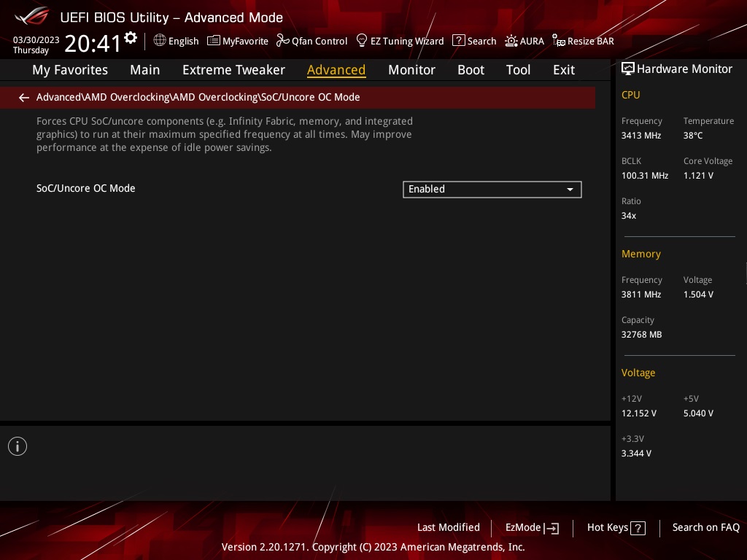The image size is (747, 560).
Task: Click the Hardware Monitor title
Action: (684, 69)
